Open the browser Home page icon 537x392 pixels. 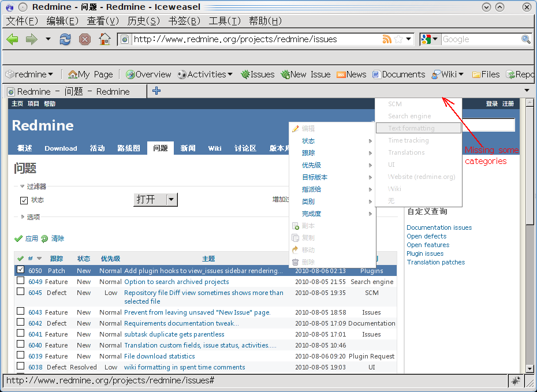[105, 39]
